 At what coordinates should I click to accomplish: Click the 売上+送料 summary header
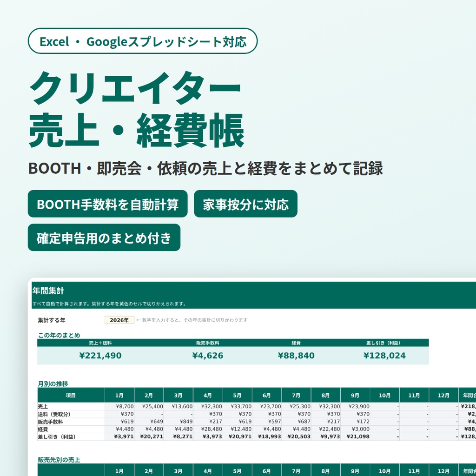pyautogui.click(x=100, y=343)
